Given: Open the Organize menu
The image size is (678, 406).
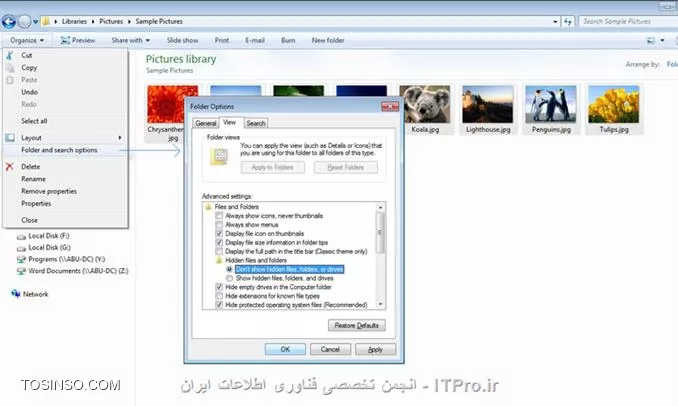Looking at the screenshot, I should [27, 40].
